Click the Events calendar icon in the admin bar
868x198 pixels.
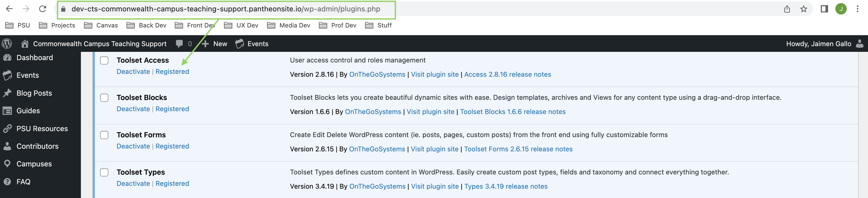click(240, 44)
